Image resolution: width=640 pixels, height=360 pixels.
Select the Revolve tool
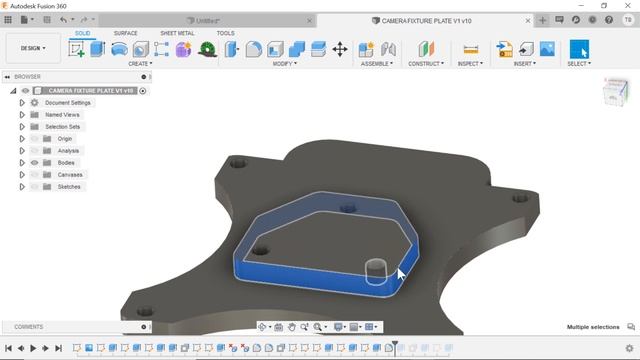point(119,49)
